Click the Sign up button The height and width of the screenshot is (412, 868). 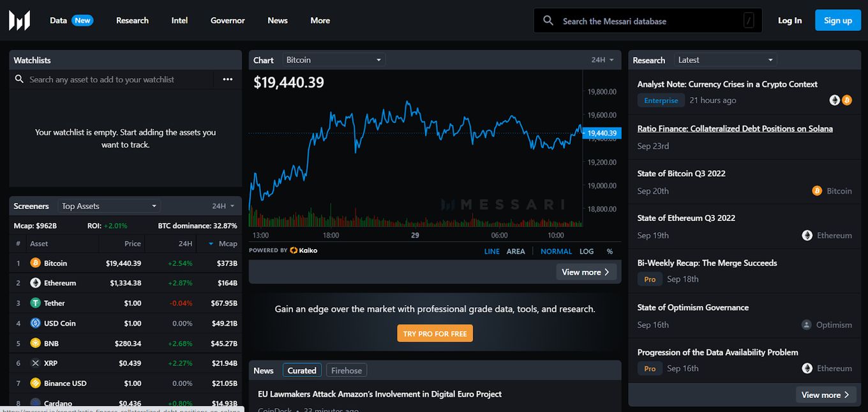point(837,20)
